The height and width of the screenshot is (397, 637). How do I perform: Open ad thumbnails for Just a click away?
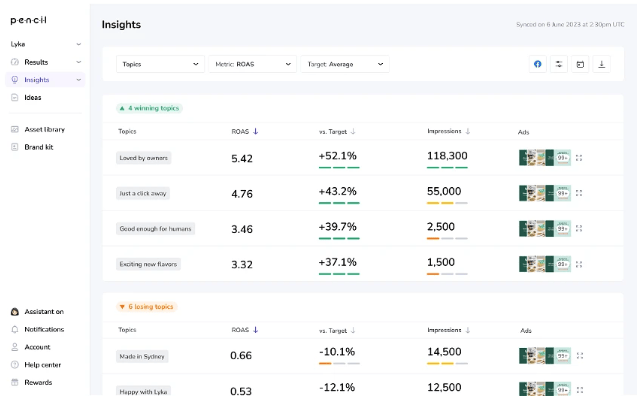pos(545,193)
